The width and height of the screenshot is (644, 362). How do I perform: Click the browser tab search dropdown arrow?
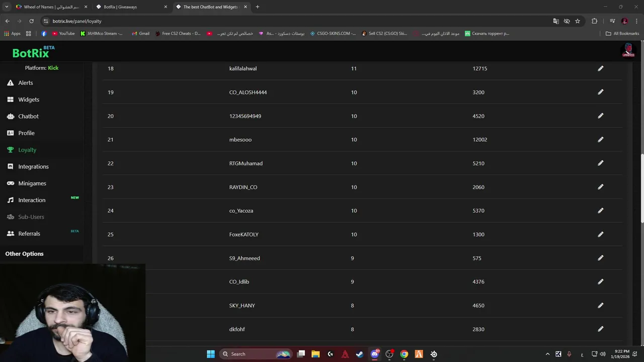pos(7,7)
